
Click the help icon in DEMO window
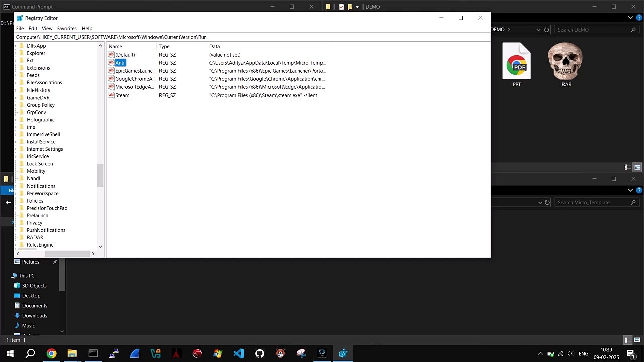pyautogui.click(x=639, y=18)
